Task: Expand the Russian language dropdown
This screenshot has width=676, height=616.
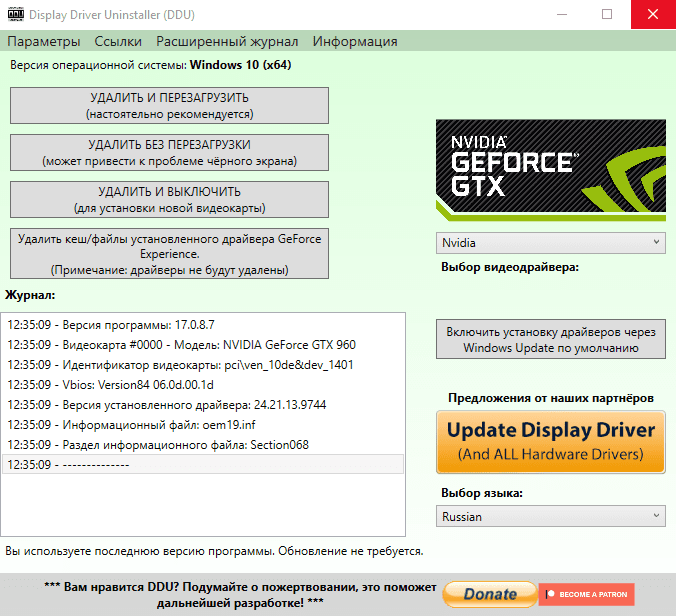Action: pos(551,516)
